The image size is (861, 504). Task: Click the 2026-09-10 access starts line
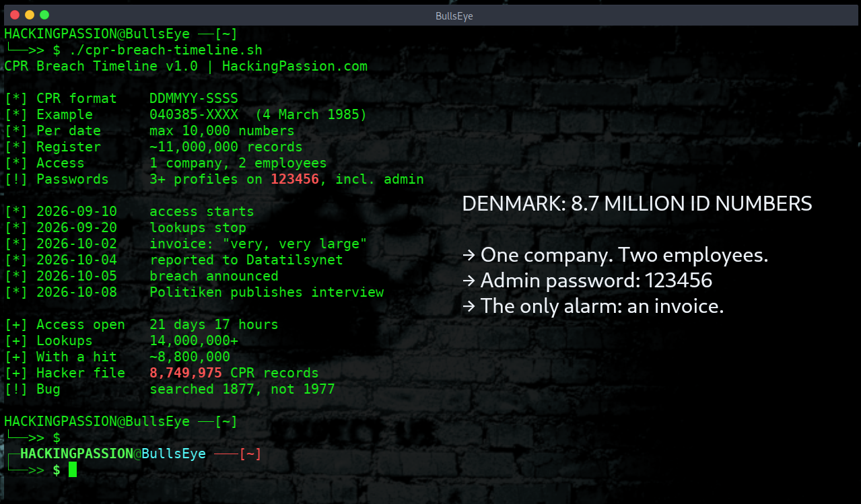point(129,212)
